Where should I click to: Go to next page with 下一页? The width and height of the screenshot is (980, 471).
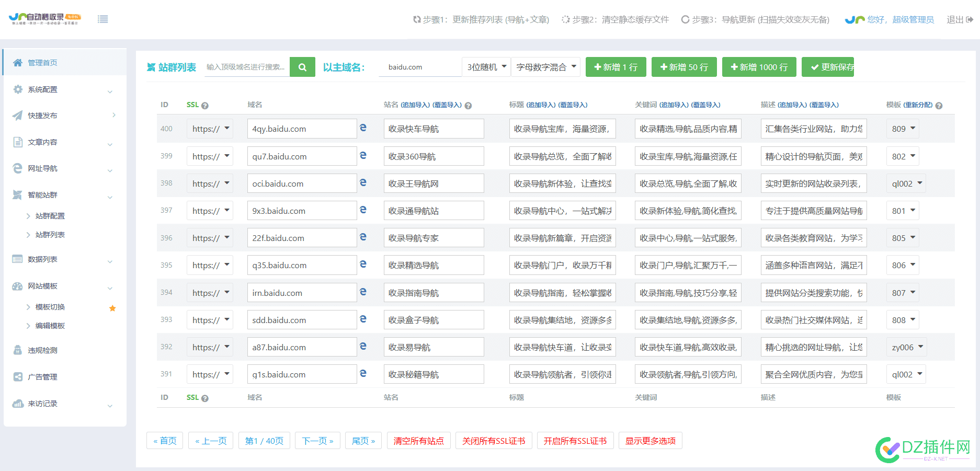(318, 441)
